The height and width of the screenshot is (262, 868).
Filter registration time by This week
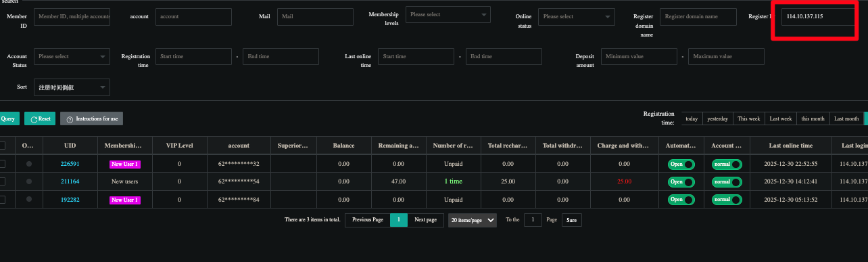748,118
